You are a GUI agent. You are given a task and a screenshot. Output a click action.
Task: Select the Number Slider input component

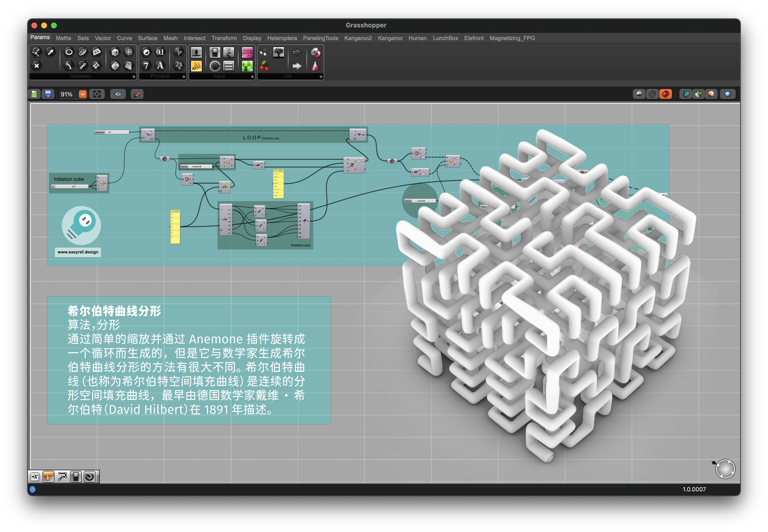click(x=196, y=52)
